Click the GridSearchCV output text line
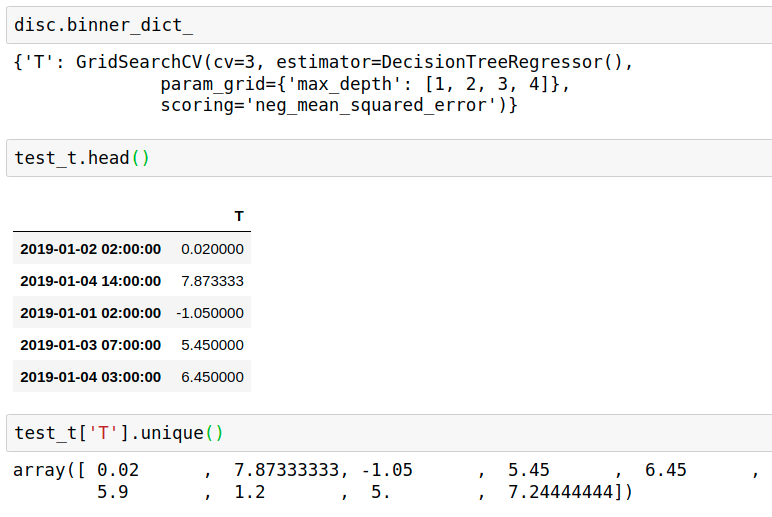Image resolution: width=772 pixels, height=517 pixels. [324, 62]
